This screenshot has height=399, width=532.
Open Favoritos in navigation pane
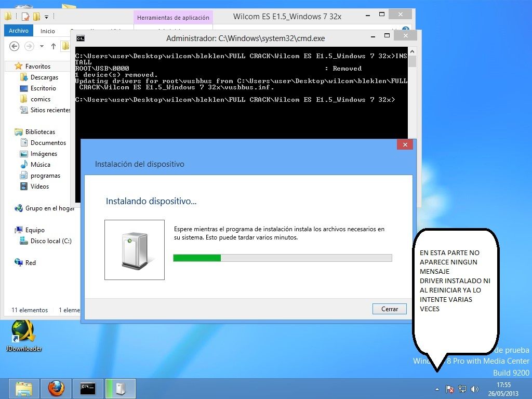37,66
